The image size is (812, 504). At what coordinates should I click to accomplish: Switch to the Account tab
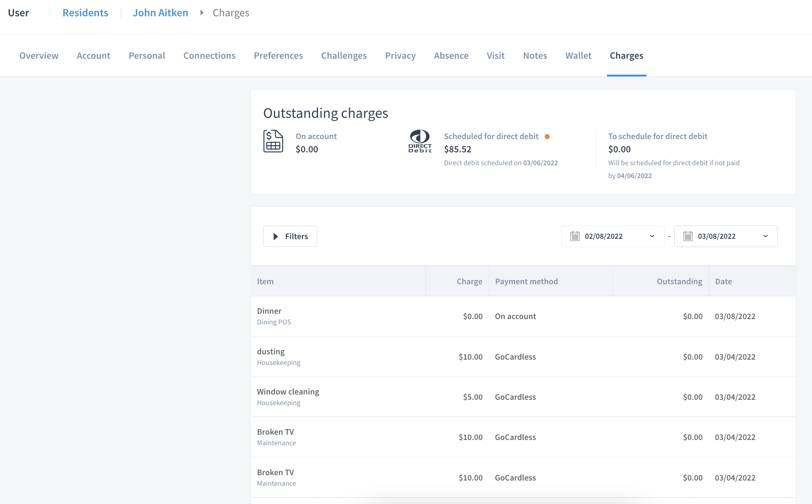pyautogui.click(x=94, y=56)
